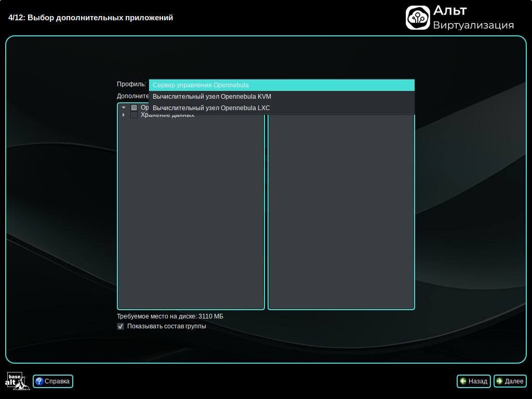This screenshot has width=532, height=399.
Task: Choose Вычислительный узел Opennebula LXC profile
Action: coord(282,108)
